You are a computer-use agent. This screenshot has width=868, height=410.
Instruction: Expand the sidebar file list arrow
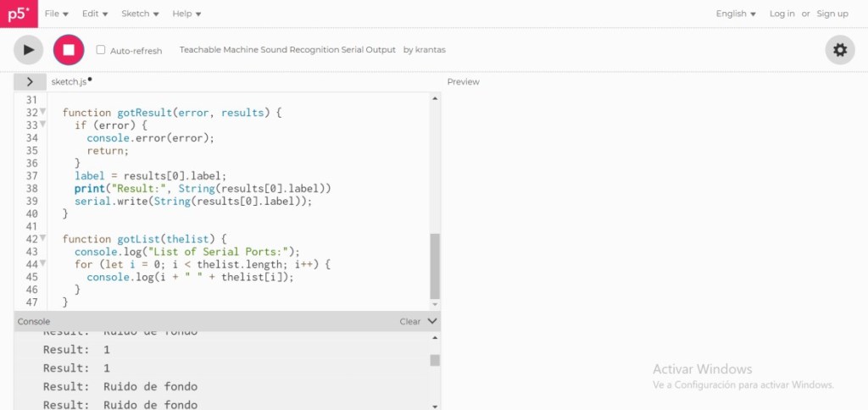(30, 81)
